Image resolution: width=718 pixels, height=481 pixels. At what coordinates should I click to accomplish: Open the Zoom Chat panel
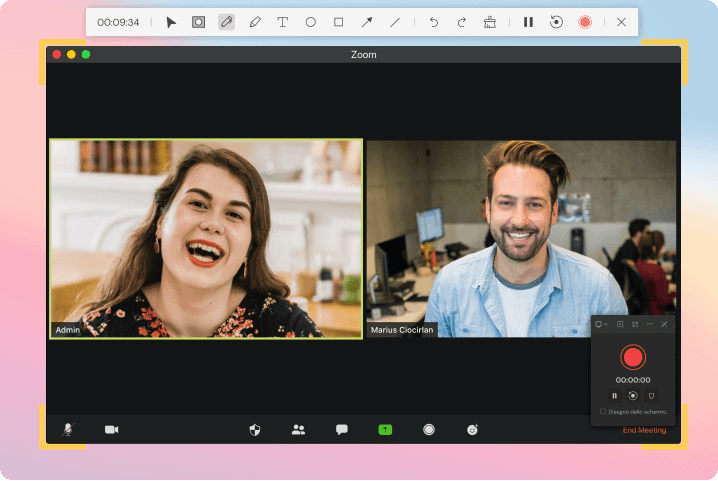[x=342, y=429]
